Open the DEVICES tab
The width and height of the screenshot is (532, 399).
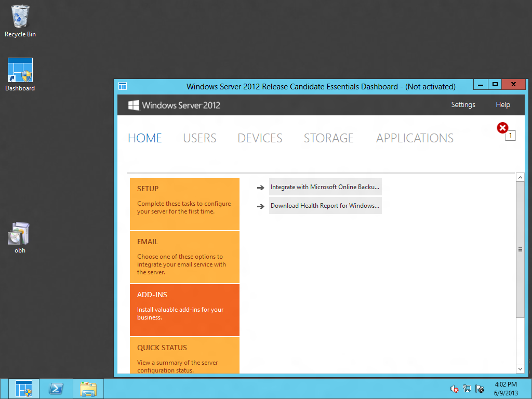260,138
